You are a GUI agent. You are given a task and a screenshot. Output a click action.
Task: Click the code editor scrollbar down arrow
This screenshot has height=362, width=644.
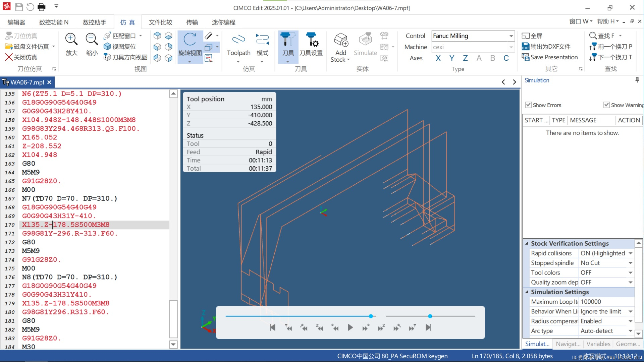point(173,344)
